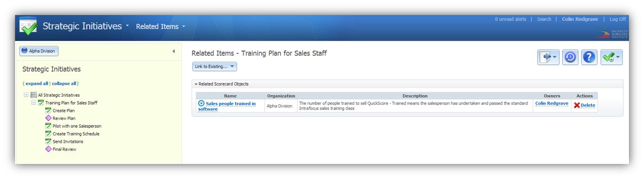Click the Log Off link
This screenshot has height=179, width=644.
click(x=618, y=19)
